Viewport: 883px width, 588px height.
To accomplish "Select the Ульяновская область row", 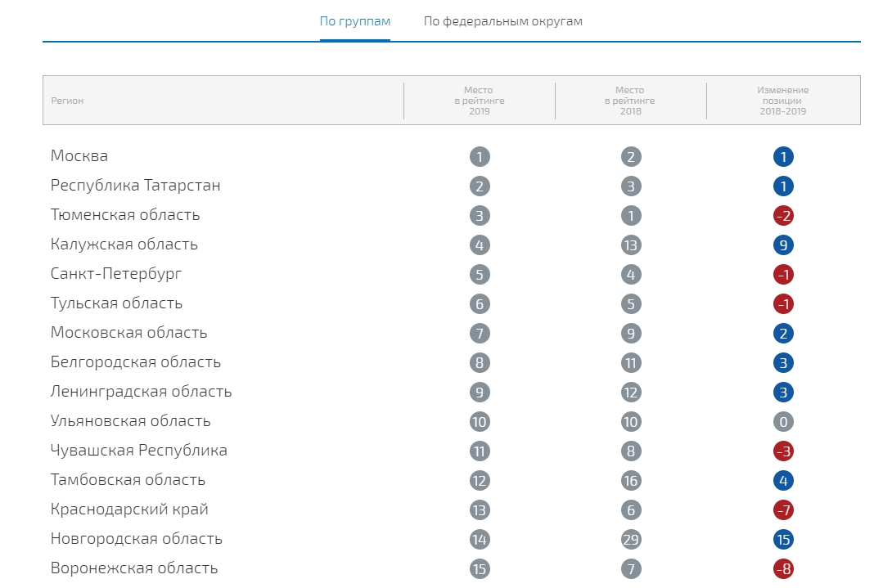I will [452, 421].
